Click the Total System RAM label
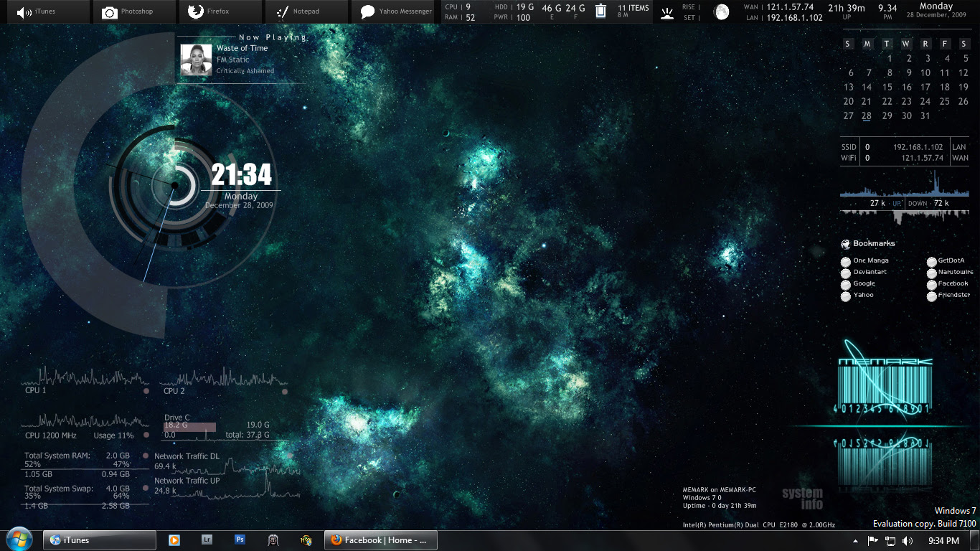 (57, 456)
